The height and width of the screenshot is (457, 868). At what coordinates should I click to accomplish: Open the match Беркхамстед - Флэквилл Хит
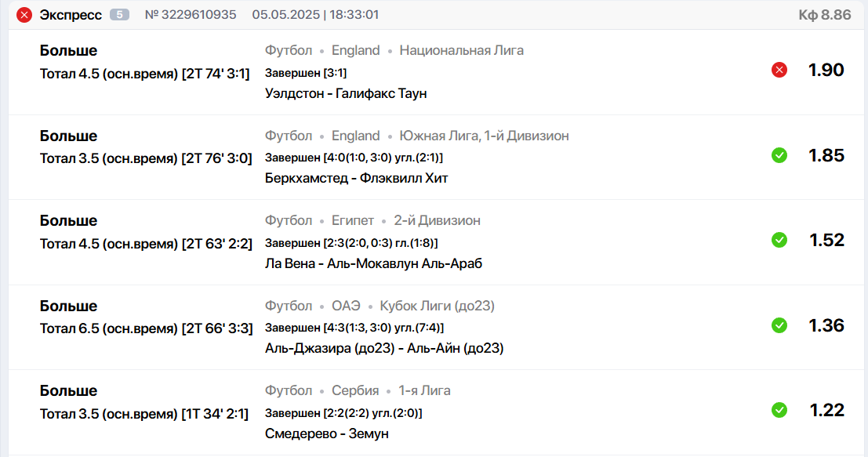356,178
